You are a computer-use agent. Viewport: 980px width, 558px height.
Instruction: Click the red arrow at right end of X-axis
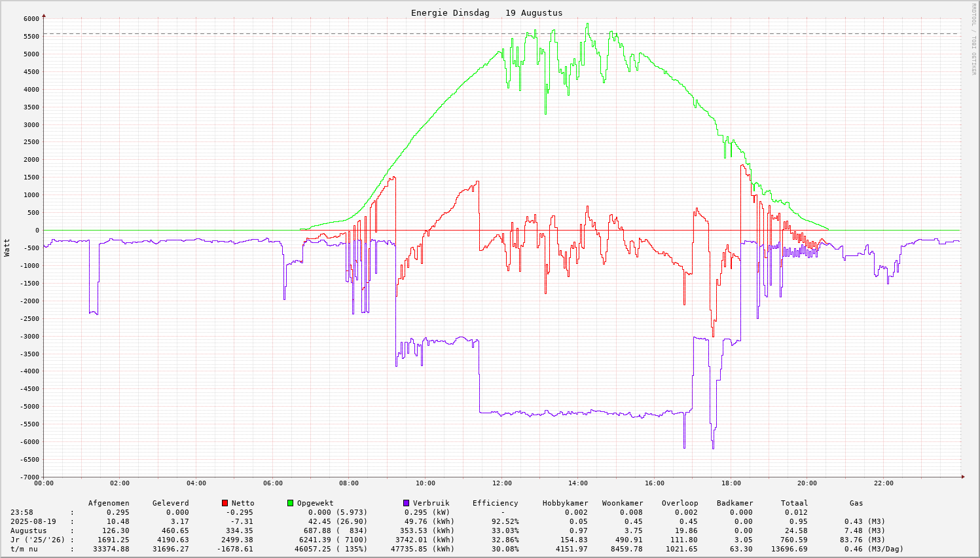pos(963,477)
